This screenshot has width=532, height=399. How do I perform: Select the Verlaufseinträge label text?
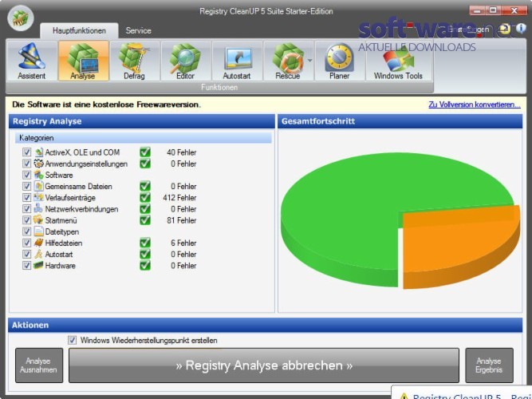pos(70,198)
